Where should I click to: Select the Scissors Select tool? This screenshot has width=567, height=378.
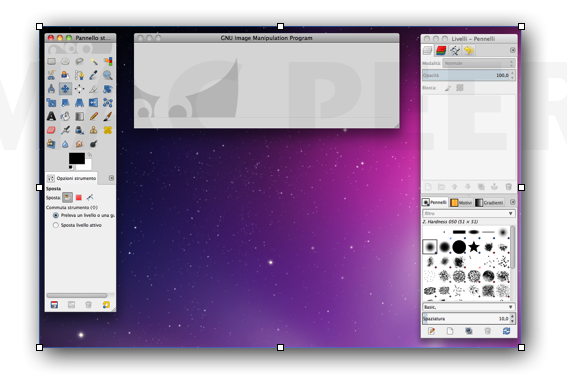pyautogui.click(x=52, y=75)
